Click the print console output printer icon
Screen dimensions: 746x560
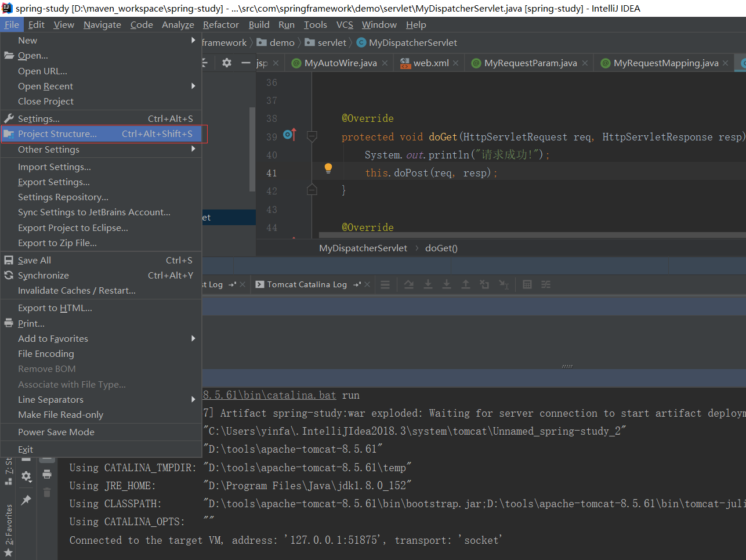click(x=47, y=474)
